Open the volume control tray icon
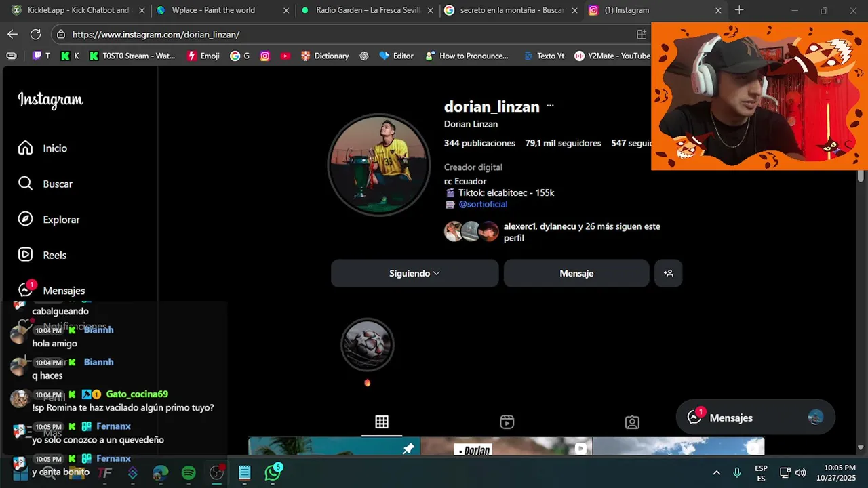 [x=801, y=472]
